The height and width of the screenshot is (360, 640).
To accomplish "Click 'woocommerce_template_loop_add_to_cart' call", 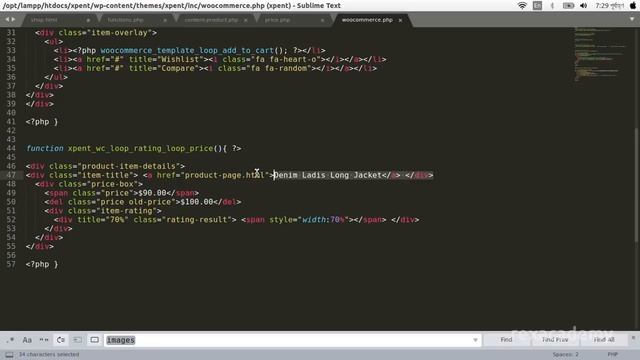I will tap(187, 51).
